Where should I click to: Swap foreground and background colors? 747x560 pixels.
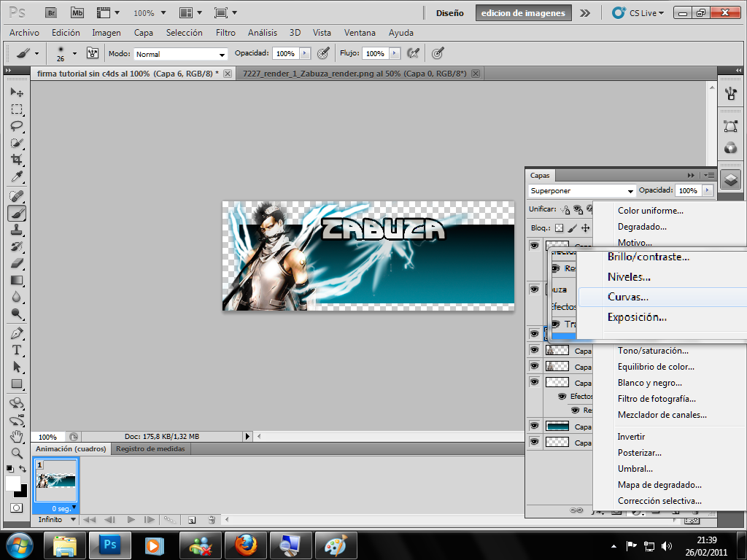pyautogui.click(x=23, y=469)
